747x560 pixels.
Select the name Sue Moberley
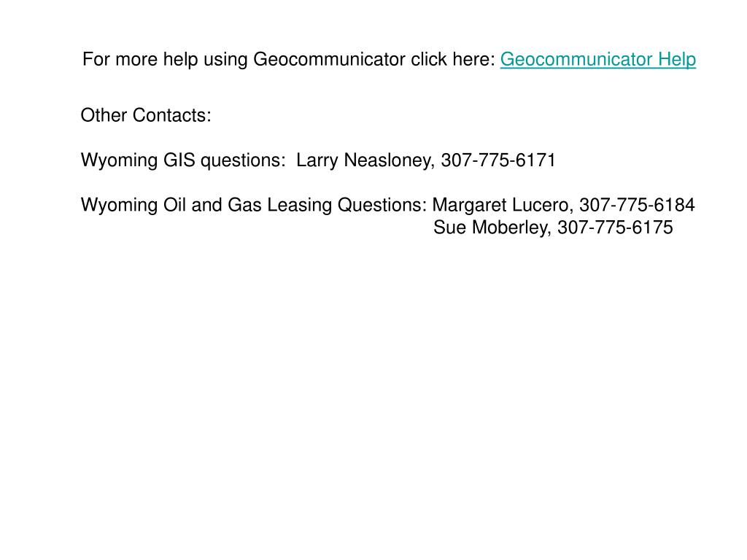492,227
